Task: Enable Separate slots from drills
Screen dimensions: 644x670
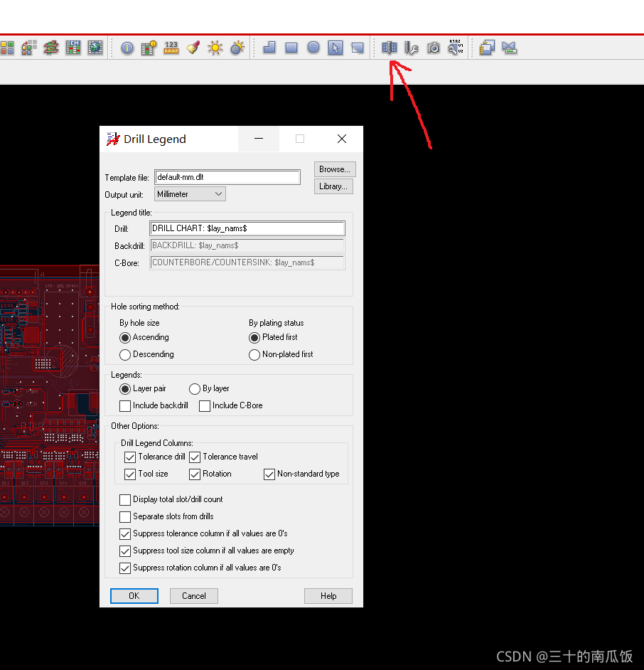Action: point(124,517)
